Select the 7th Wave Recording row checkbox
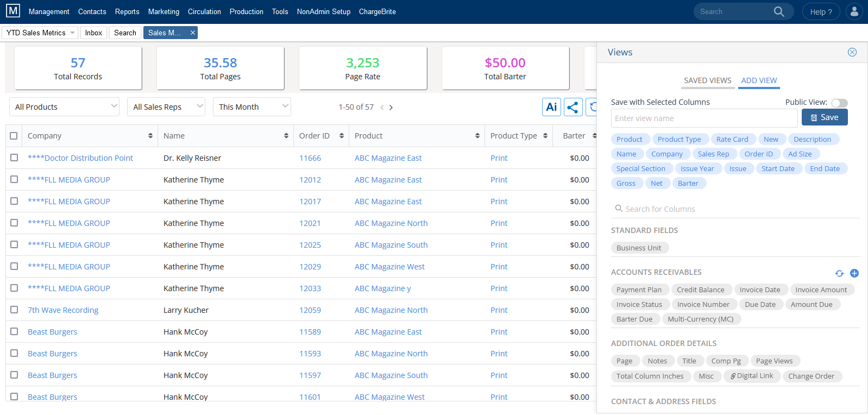868x415 pixels. point(14,310)
